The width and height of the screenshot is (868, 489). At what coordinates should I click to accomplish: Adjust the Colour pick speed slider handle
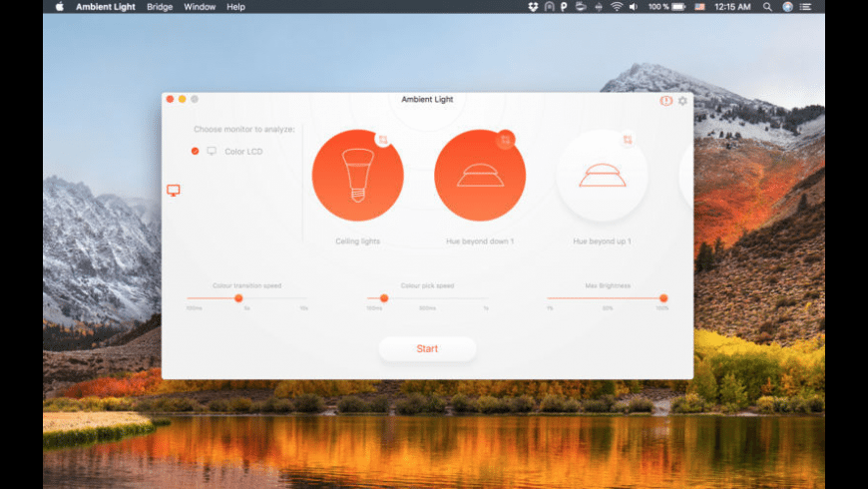coord(384,298)
